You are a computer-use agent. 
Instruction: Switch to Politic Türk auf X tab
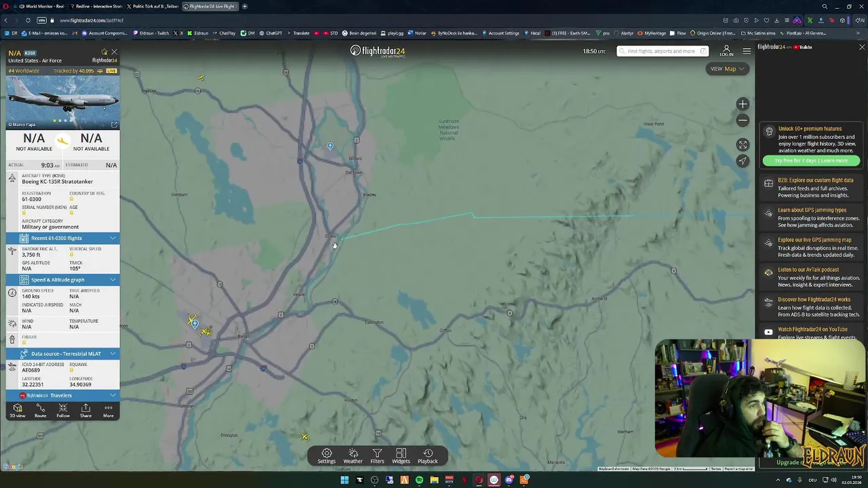coord(154,6)
